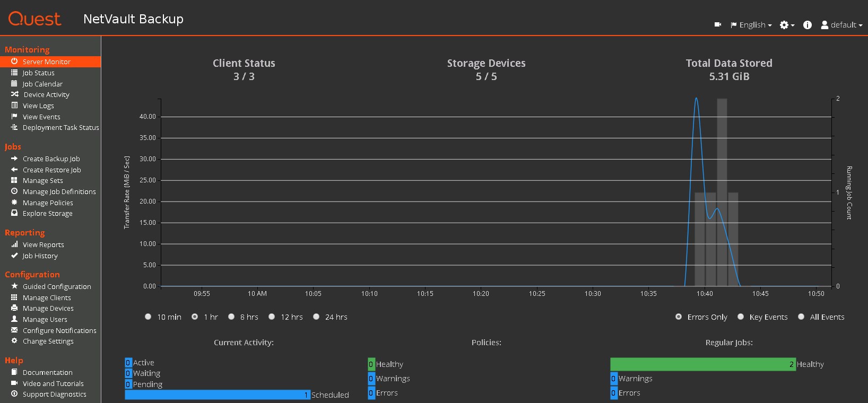Open the default user account menu
This screenshot has width=868, height=403.
coord(841,25)
